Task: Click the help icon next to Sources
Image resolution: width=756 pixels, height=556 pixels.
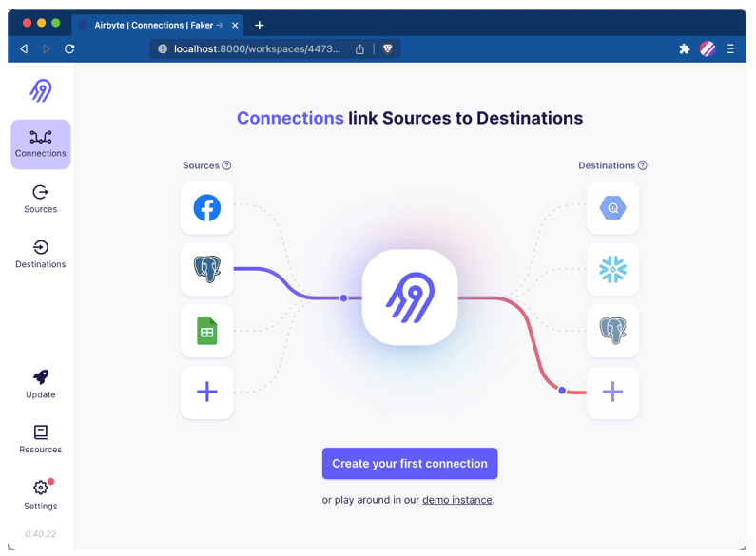Action: click(x=226, y=165)
